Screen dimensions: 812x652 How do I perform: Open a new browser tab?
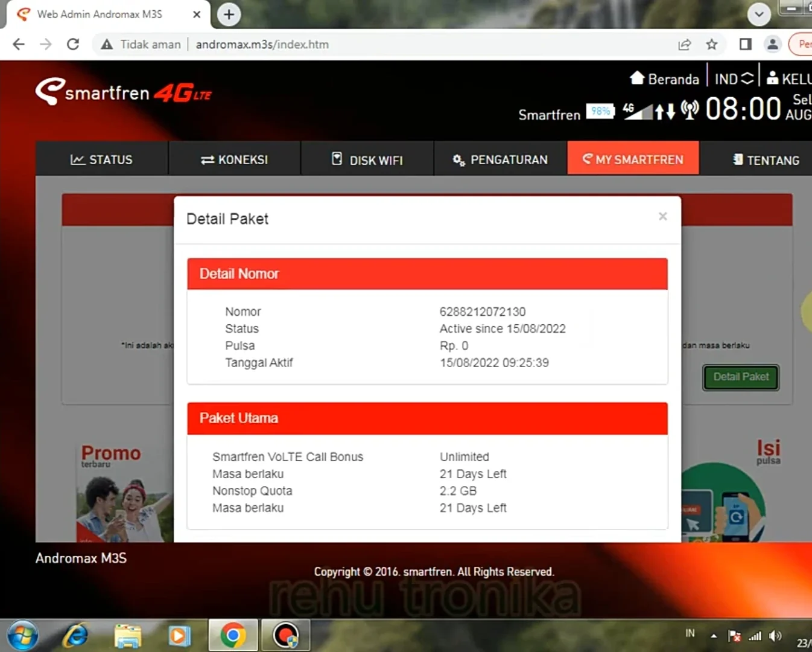pyautogui.click(x=229, y=14)
